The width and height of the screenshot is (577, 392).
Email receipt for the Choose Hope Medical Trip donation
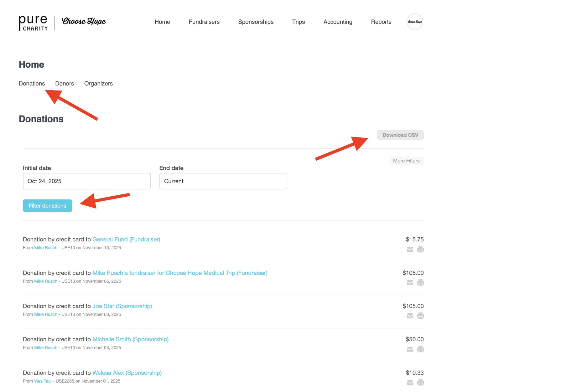410,283
